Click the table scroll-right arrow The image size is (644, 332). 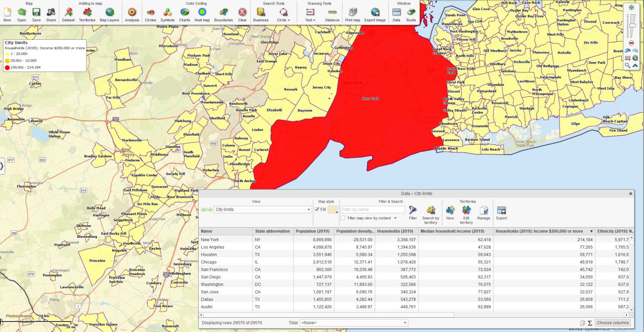coord(627,315)
